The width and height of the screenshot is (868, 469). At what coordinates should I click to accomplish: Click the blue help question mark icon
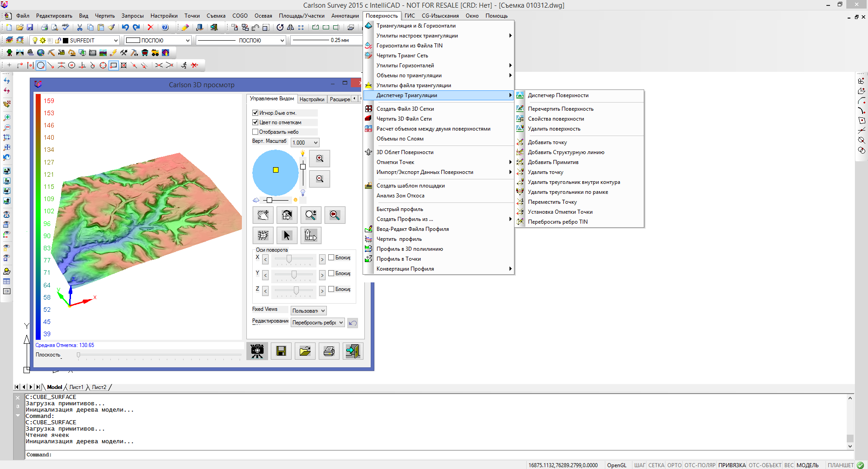click(x=165, y=28)
